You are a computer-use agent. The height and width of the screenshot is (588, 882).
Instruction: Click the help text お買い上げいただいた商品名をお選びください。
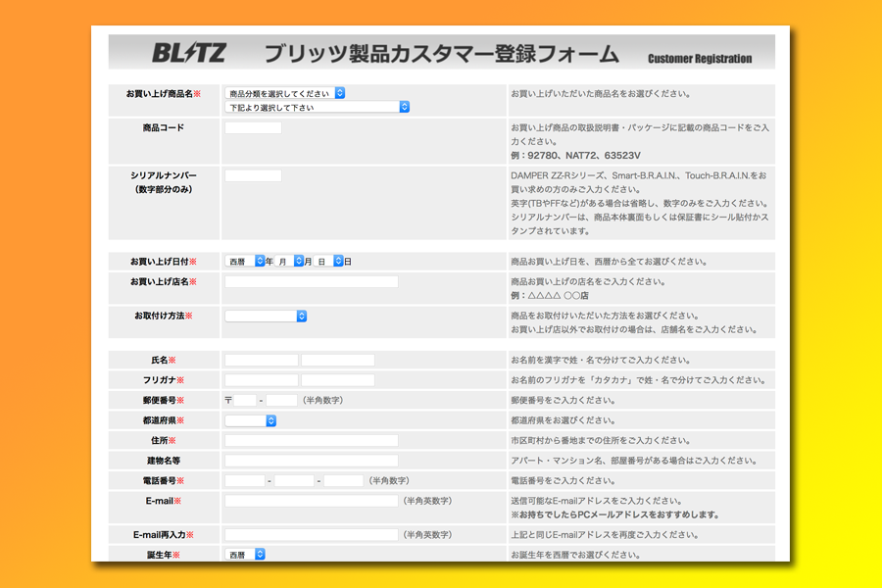tap(601, 94)
